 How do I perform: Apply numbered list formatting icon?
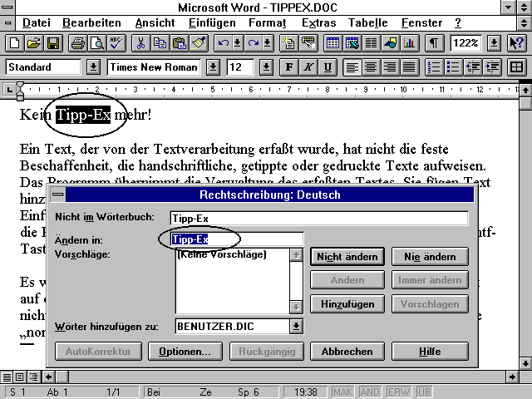coord(434,67)
